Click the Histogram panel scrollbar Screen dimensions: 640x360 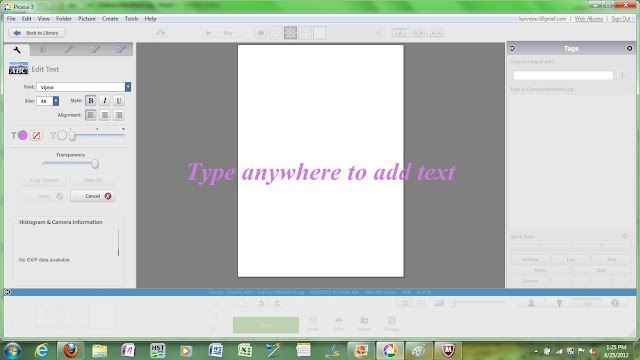(x=118, y=242)
